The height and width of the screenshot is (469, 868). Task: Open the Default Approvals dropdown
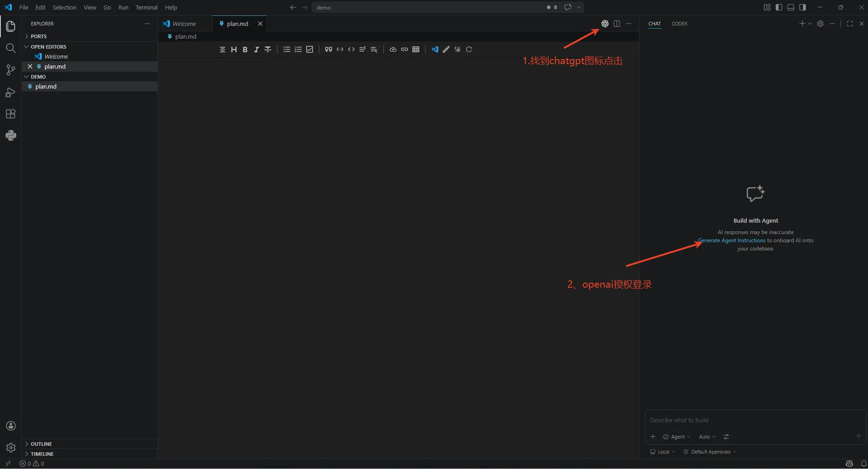709,452
